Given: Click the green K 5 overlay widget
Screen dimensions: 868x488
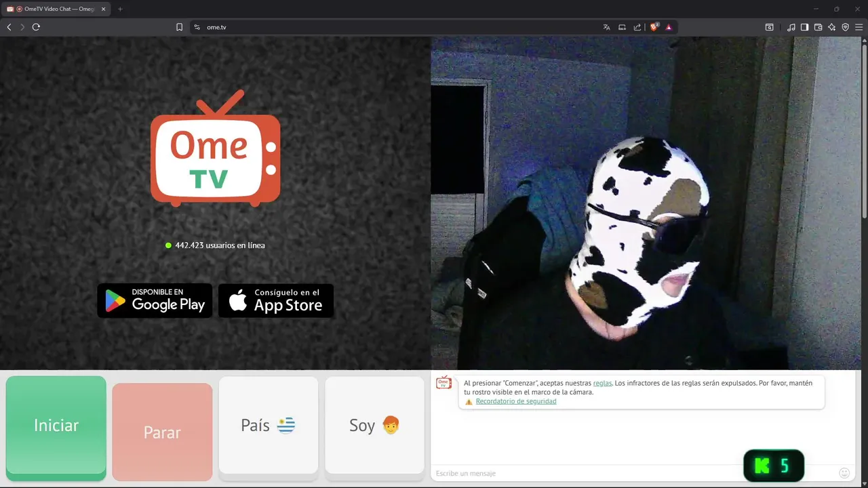Looking at the screenshot, I should tap(774, 466).
